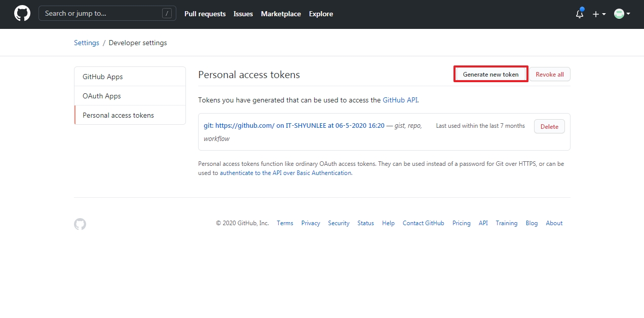Open the IT-SHYUNLEE token link
This screenshot has width=644, height=318.
pyautogui.click(x=294, y=125)
